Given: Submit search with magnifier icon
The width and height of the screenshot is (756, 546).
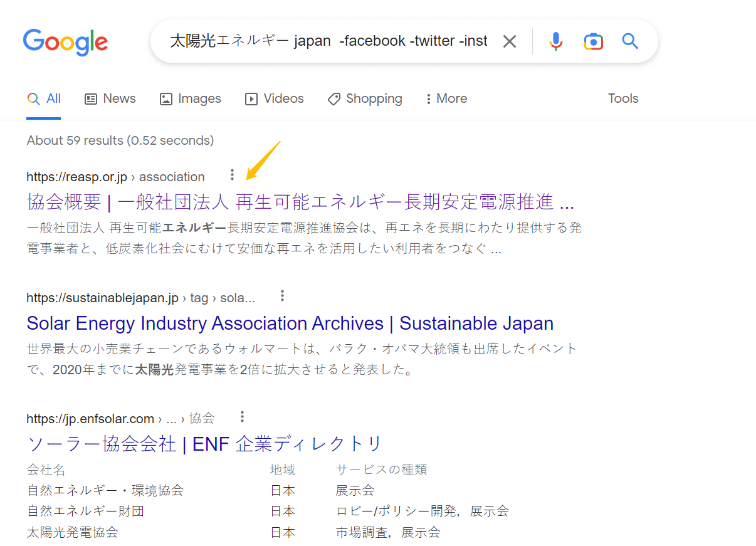Looking at the screenshot, I should (x=630, y=41).
